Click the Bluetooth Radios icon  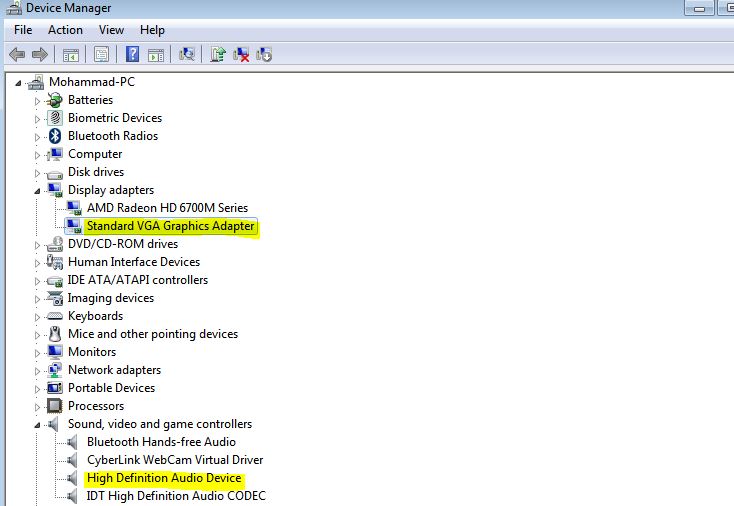point(55,136)
